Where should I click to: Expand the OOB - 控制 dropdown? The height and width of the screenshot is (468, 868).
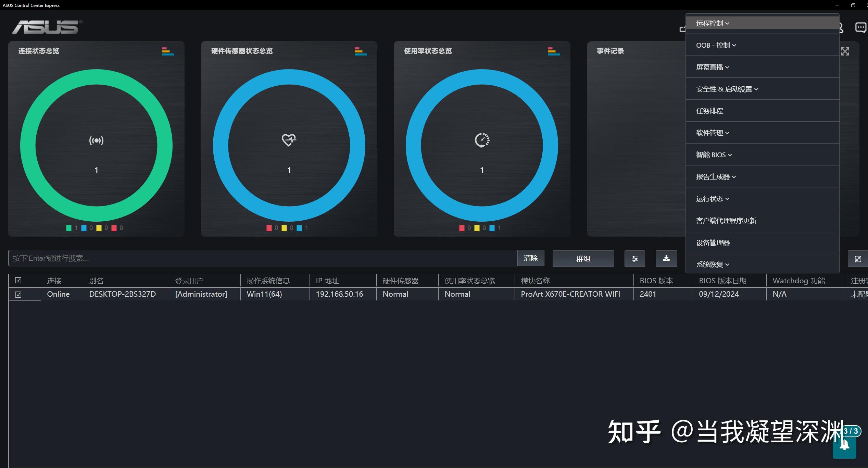715,45
